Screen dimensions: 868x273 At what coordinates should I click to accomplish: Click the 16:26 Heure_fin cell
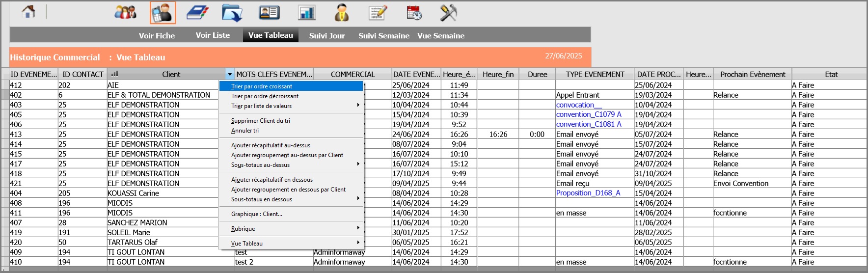(498, 134)
